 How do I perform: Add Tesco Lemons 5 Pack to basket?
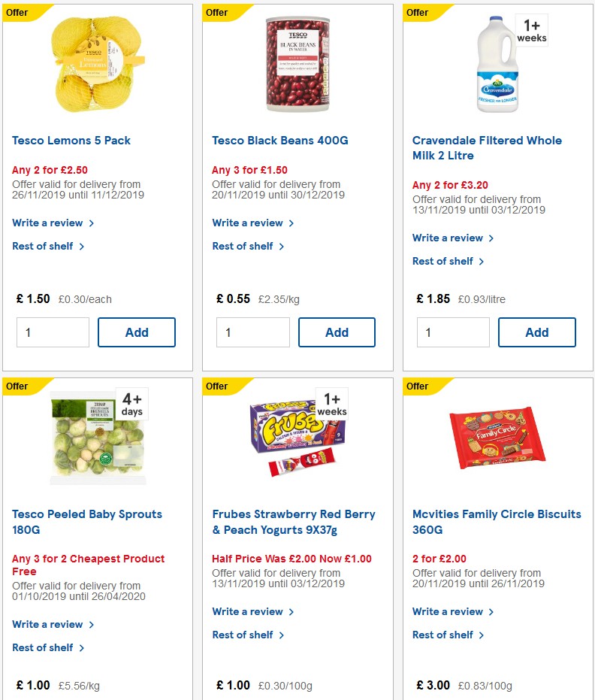click(136, 332)
